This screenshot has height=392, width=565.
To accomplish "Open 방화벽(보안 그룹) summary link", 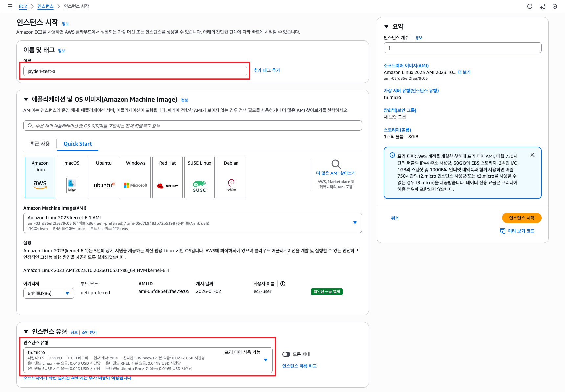I will tap(400, 110).
